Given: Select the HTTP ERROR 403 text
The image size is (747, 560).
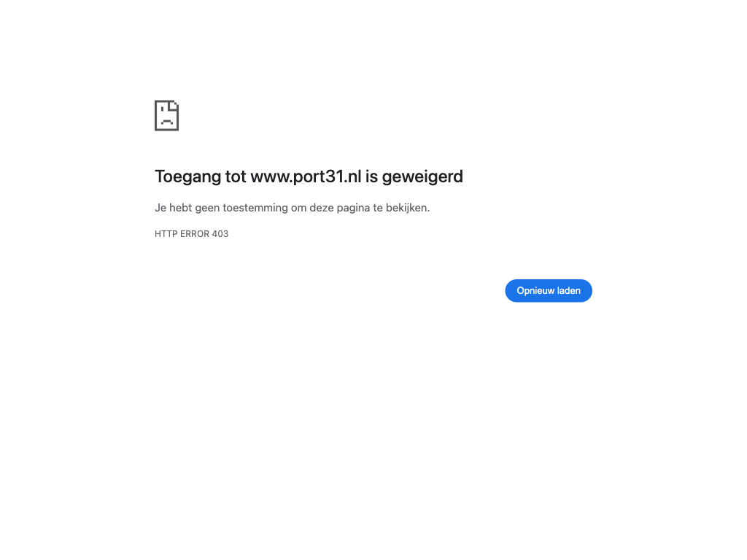Looking at the screenshot, I should (192, 234).
